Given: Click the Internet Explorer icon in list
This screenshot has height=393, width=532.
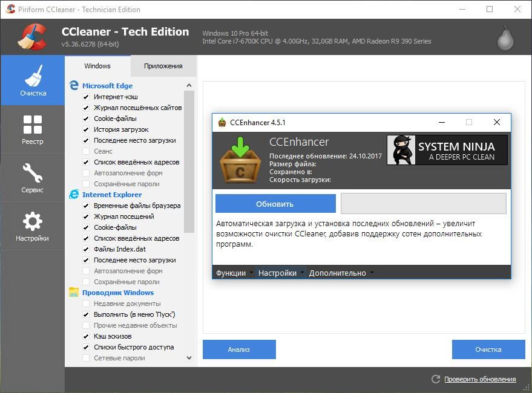Looking at the screenshot, I should point(74,194).
